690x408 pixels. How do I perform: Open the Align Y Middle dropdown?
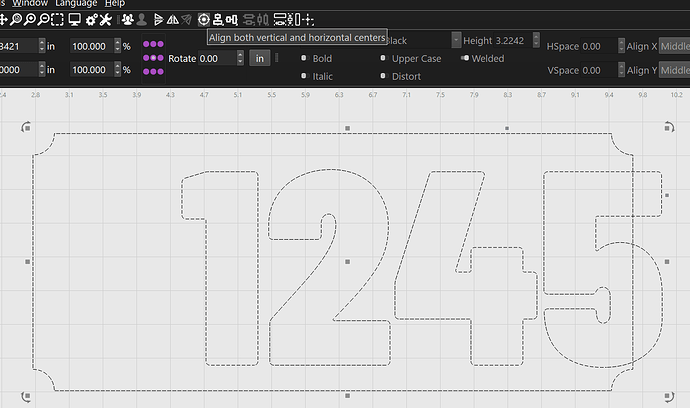click(674, 70)
